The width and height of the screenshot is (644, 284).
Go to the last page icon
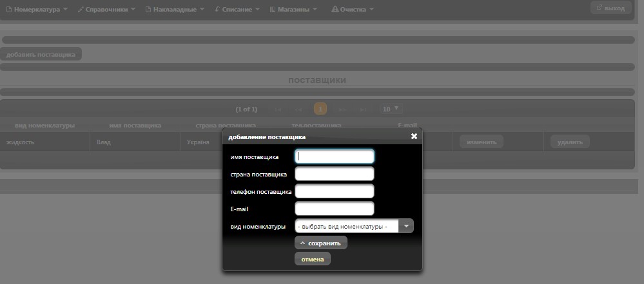[363, 109]
